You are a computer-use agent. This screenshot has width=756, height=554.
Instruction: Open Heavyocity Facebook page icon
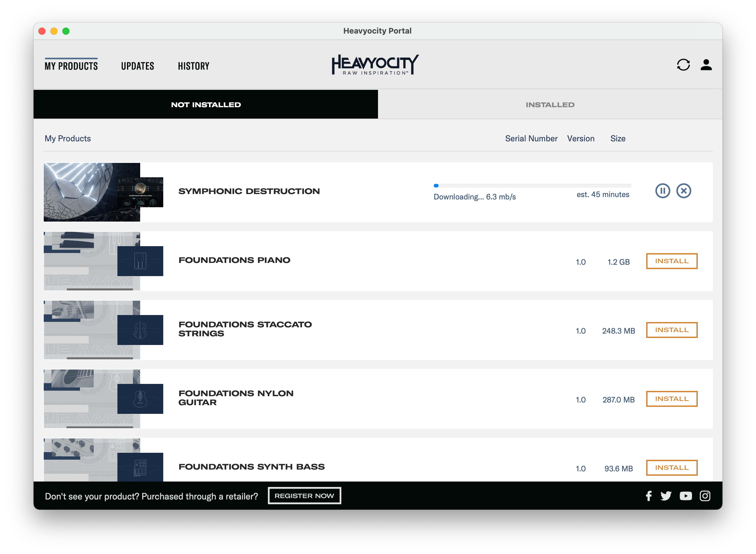(649, 496)
